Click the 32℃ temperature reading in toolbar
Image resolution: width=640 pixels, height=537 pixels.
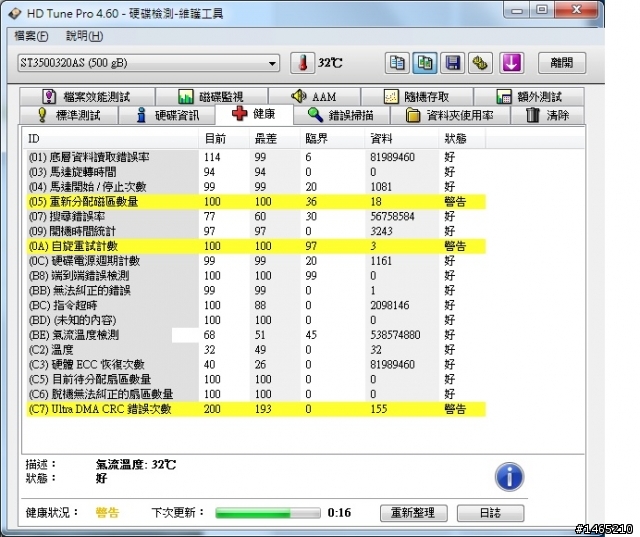[x=330, y=63]
